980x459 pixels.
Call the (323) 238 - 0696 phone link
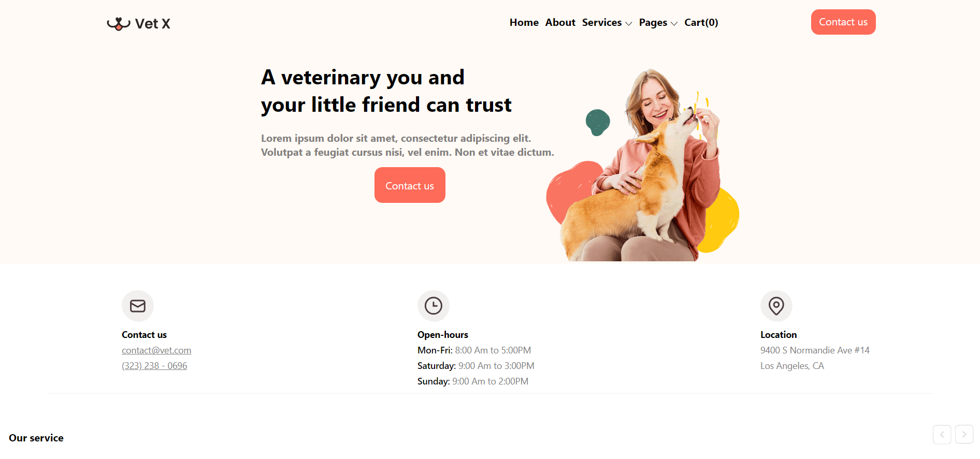pos(154,366)
